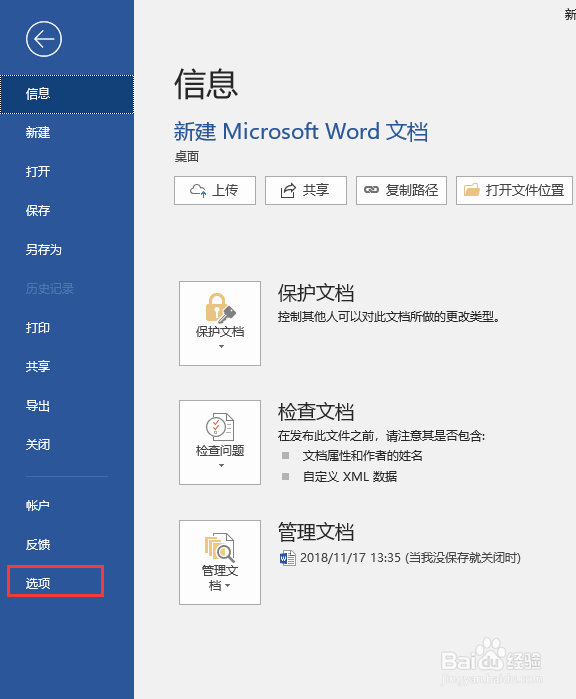
Task: Click the 复制路径 button
Action: [x=401, y=190]
